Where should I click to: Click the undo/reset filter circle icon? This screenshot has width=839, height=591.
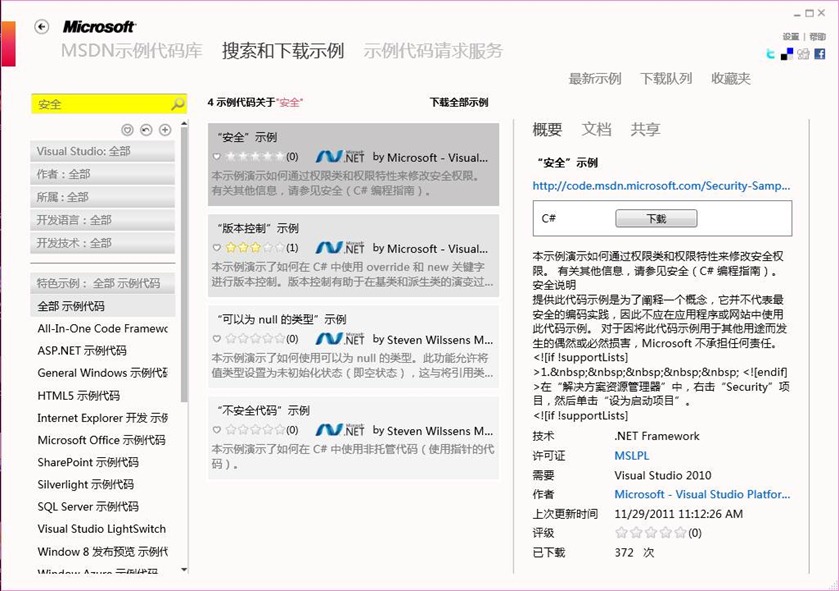coord(146,130)
